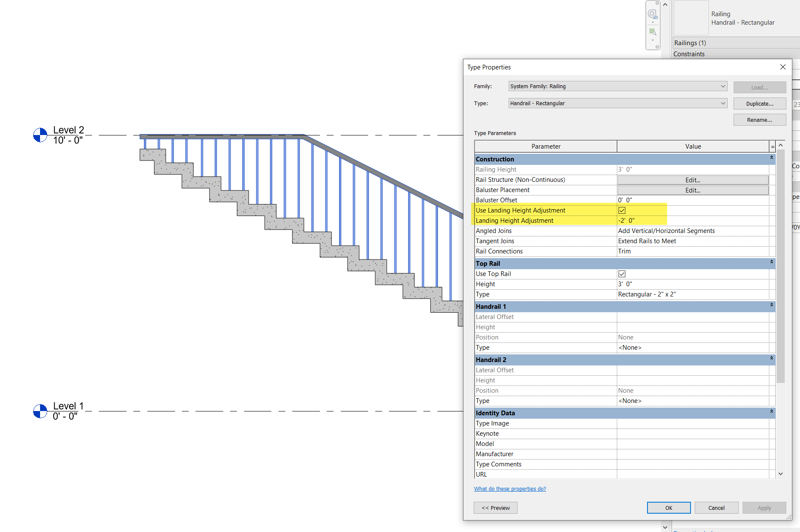Image resolution: width=800 pixels, height=532 pixels.
Task: Collapse the Top Rail parameter group
Action: click(771, 262)
